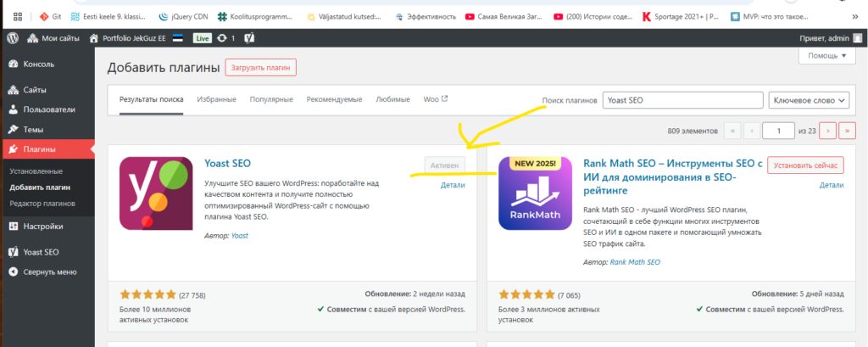Viewport: 868px width, 347px height.
Task: Switch to the Избранные tab
Action: pyautogui.click(x=216, y=100)
